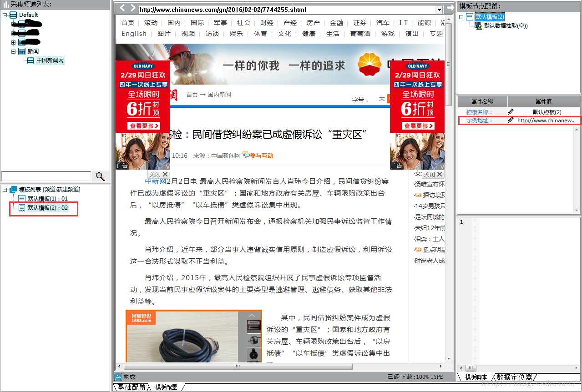Open the 财经 section link

[x=267, y=23]
